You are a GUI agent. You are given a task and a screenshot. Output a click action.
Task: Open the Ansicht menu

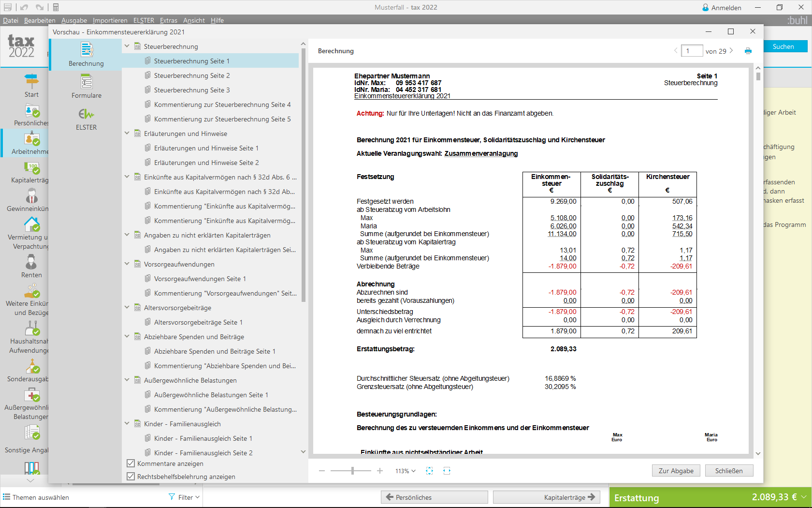pyautogui.click(x=194, y=20)
